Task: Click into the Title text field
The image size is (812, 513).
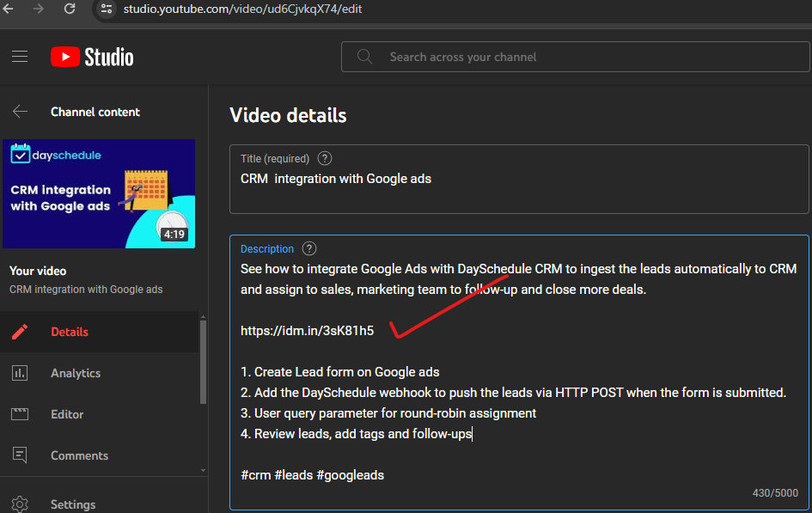Action: pos(519,179)
